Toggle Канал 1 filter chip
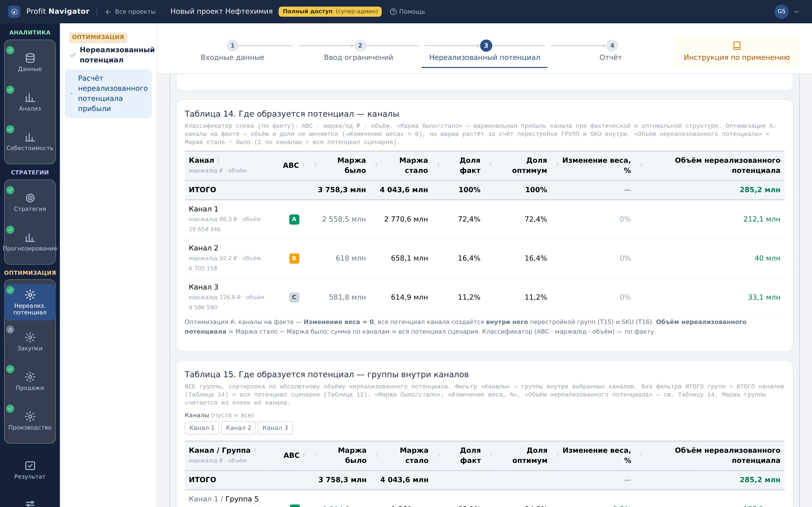Screen dimensions: 812x507 [x=202, y=428]
